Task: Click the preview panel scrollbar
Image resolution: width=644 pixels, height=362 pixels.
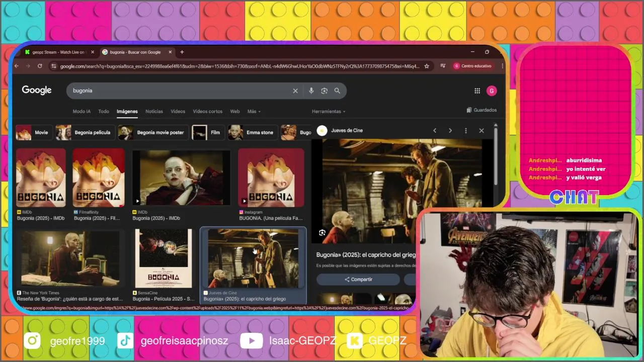Action: pyautogui.click(x=496, y=156)
